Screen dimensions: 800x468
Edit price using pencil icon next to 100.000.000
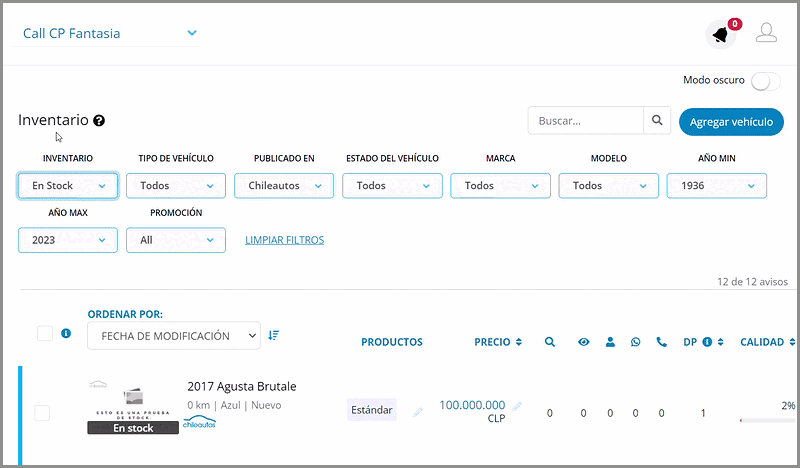pyautogui.click(x=517, y=406)
